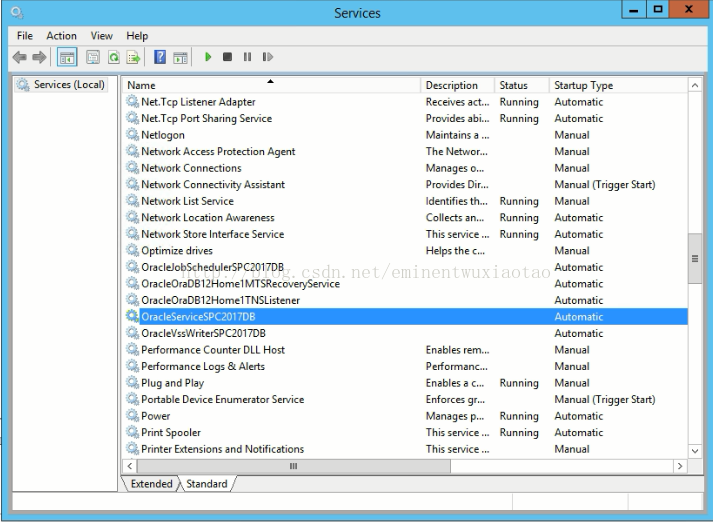This screenshot has height=522, width=713.
Task: Select the Print Spooler service row
Action: (170, 432)
